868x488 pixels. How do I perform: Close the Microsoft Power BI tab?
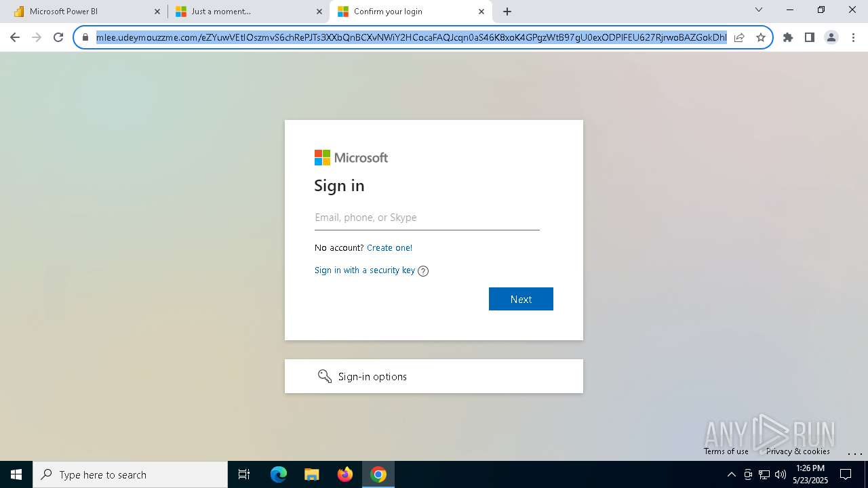coord(157,12)
